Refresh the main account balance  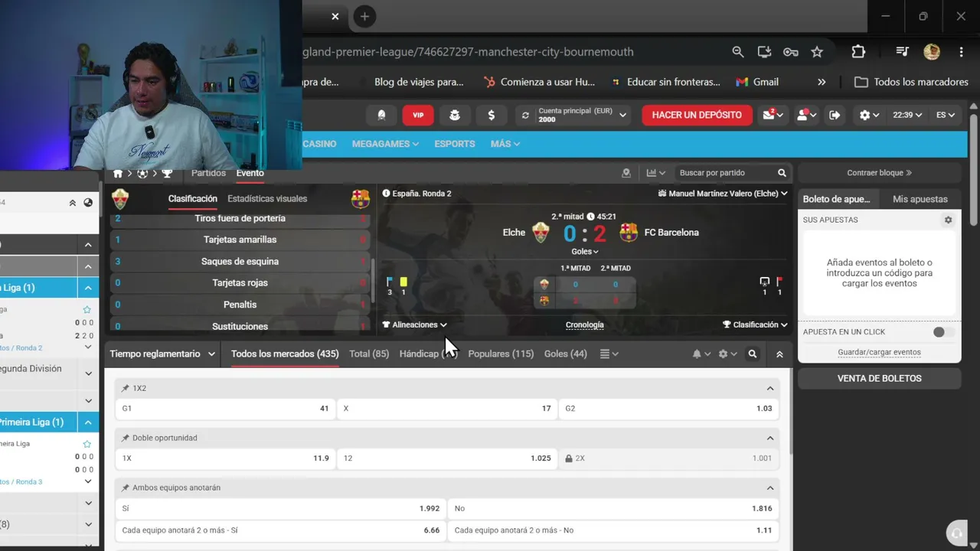click(525, 116)
